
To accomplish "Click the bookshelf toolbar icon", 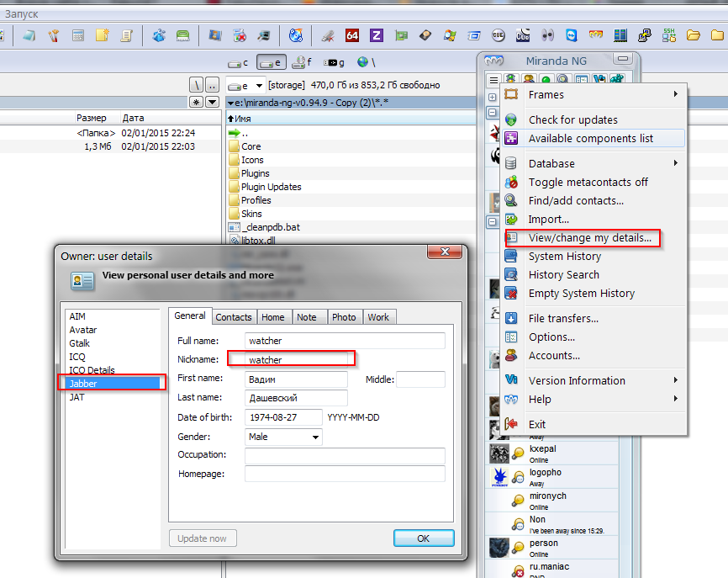I will [x=620, y=35].
